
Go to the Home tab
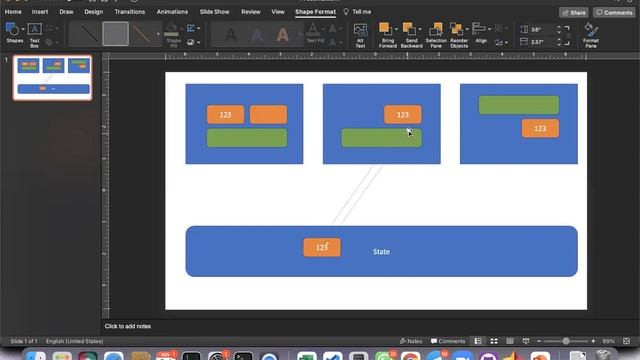pos(13,12)
